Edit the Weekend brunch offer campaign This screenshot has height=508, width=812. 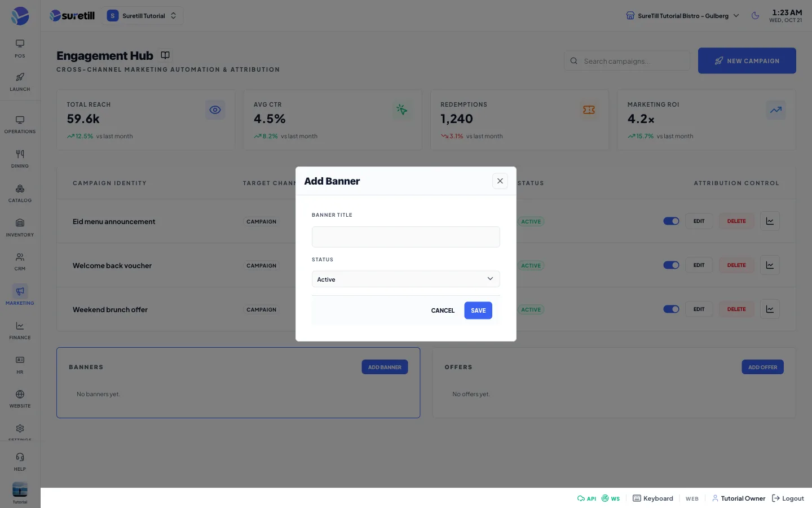click(699, 309)
